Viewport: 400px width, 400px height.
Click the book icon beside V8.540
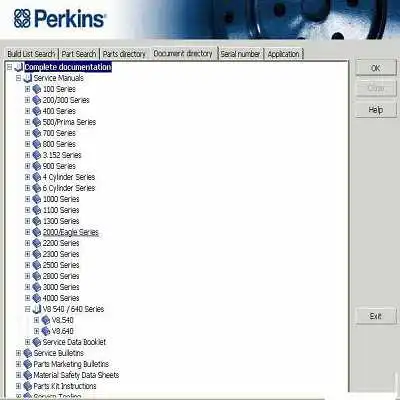click(46, 320)
